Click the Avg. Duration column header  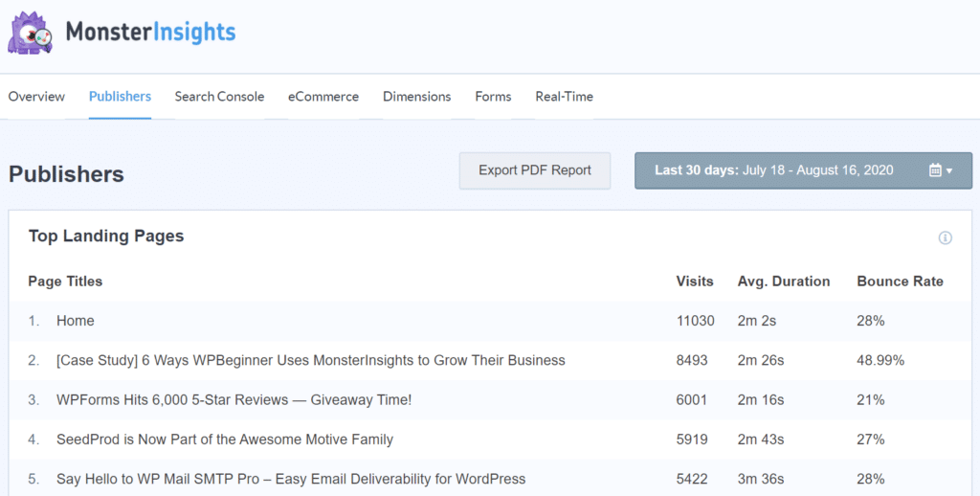784,282
